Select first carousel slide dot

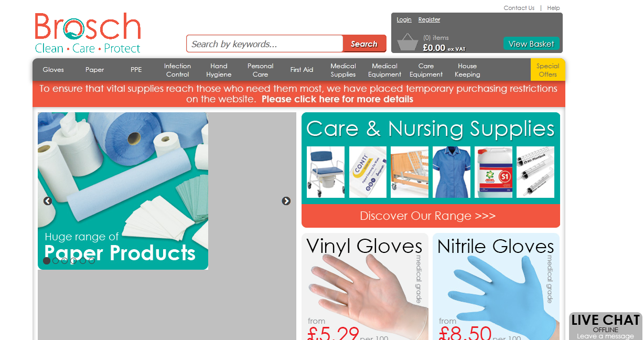[47, 261]
